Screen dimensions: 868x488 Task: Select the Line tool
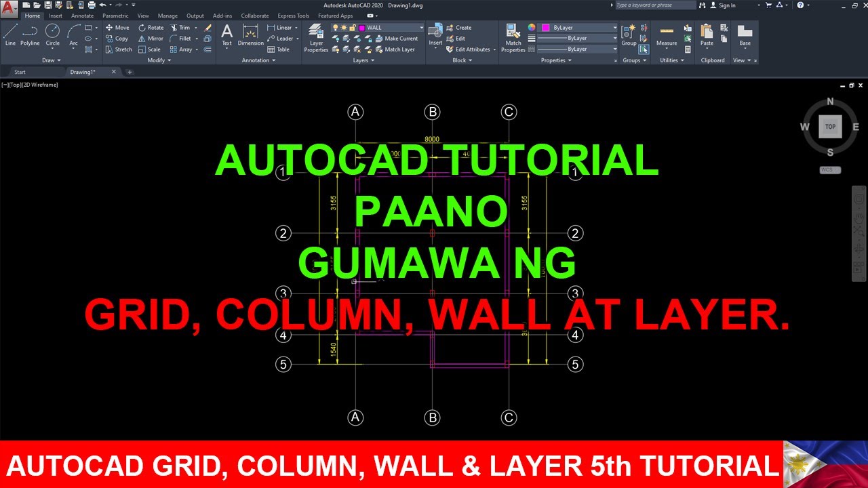(10, 35)
